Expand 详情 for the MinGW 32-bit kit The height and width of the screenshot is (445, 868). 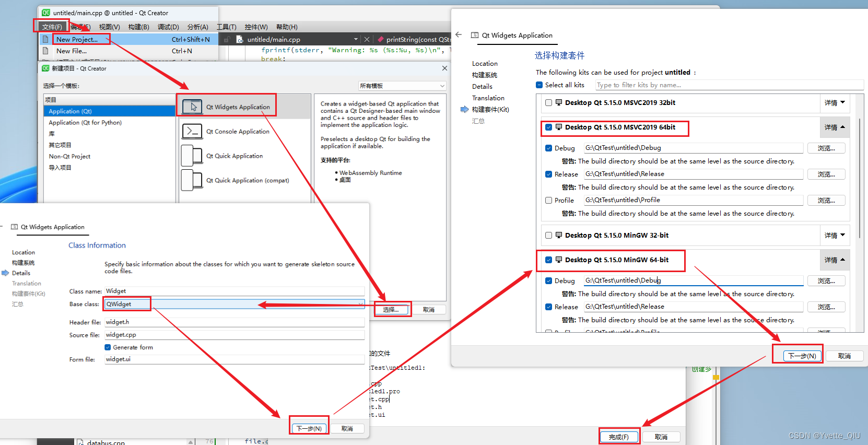(835, 236)
